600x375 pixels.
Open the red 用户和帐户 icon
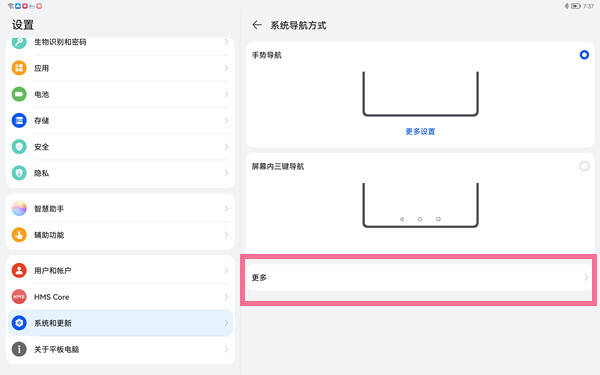pyautogui.click(x=19, y=271)
